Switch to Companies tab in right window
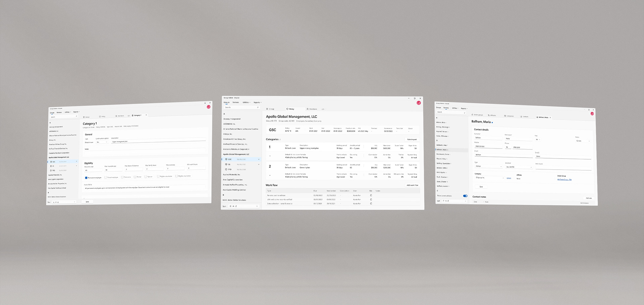Viewport: 644px width, 305px height. [x=509, y=116]
